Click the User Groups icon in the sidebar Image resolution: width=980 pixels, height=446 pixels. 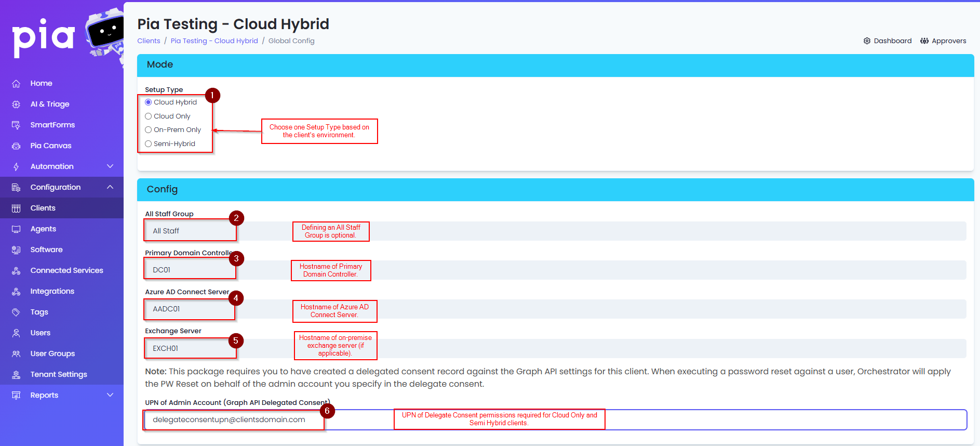[16, 353]
